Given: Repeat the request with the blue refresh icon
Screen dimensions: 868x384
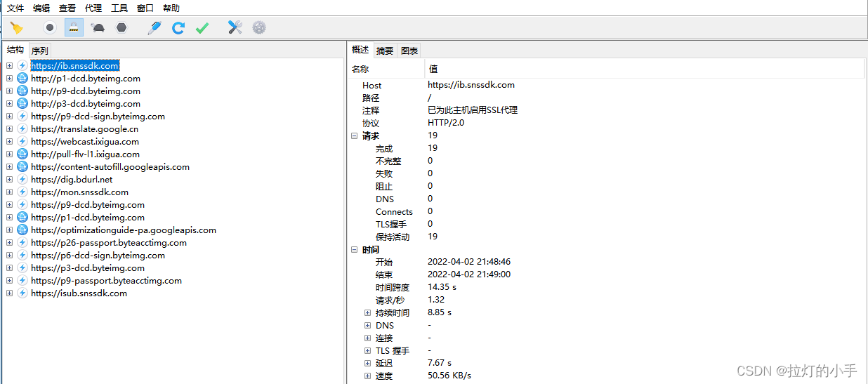Looking at the screenshot, I should pos(178,27).
